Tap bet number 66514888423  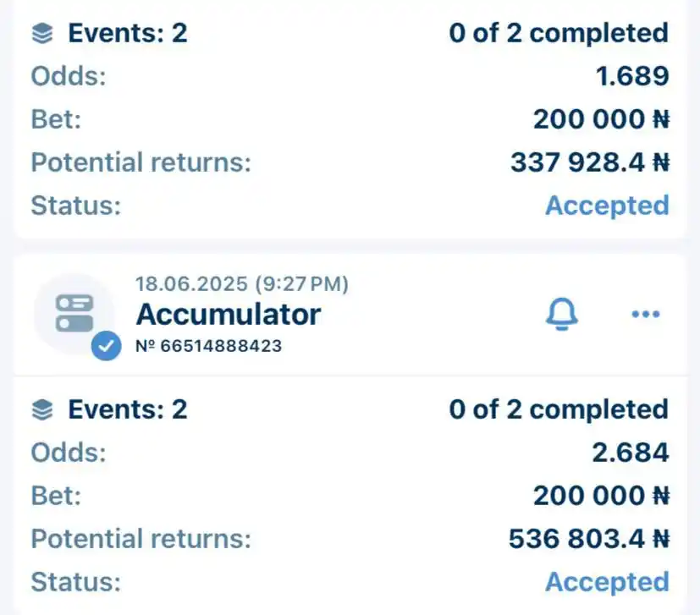click(x=208, y=346)
